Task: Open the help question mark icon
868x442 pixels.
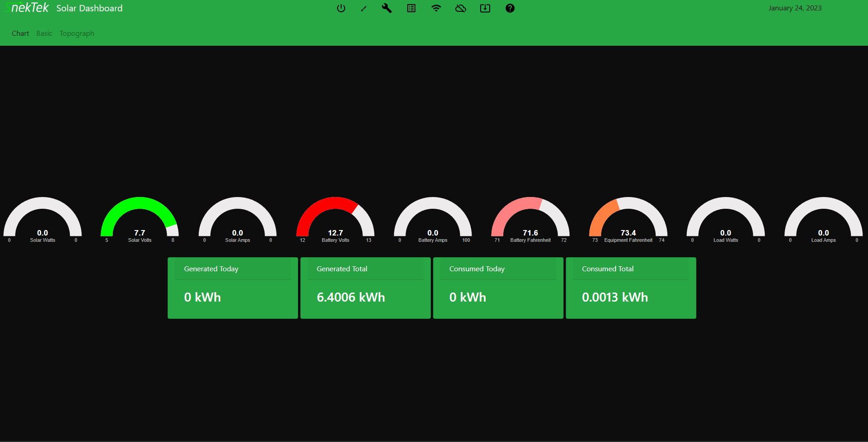Action: click(510, 8)
